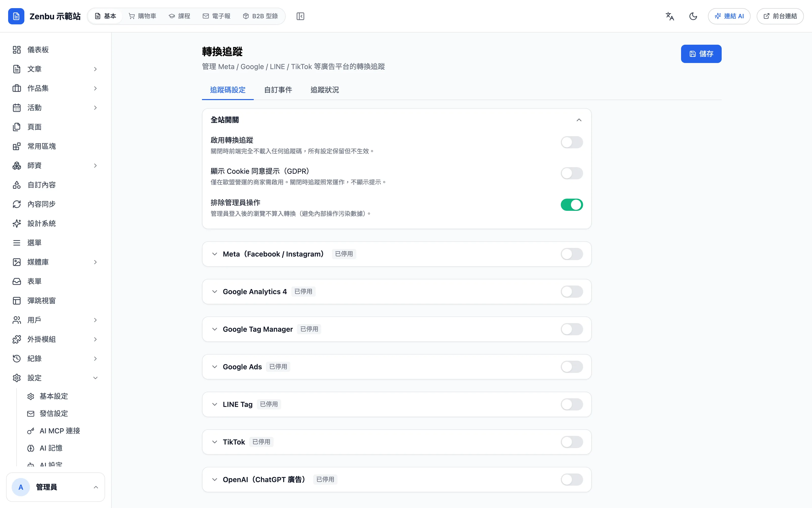This screenshot has width=812, height=508.
Task: Open 表單 inbox icon
Action: click(x=17, y=281)
